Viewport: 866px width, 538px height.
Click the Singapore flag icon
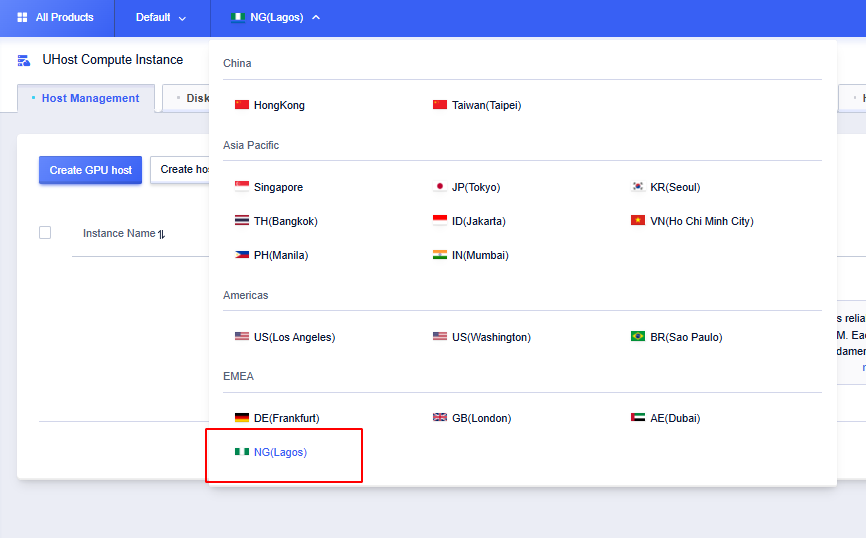(x=242, y=186)
